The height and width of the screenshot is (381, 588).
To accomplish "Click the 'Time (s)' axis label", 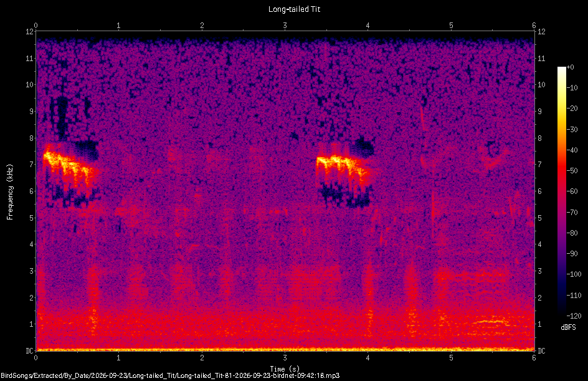I will 285,369.
